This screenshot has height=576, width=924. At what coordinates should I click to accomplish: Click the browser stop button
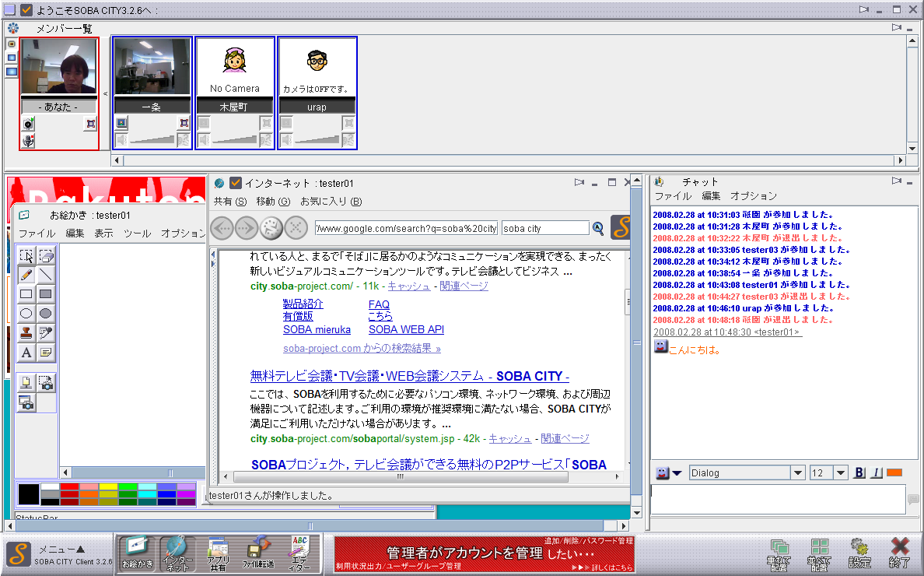(x=296, y=227)
